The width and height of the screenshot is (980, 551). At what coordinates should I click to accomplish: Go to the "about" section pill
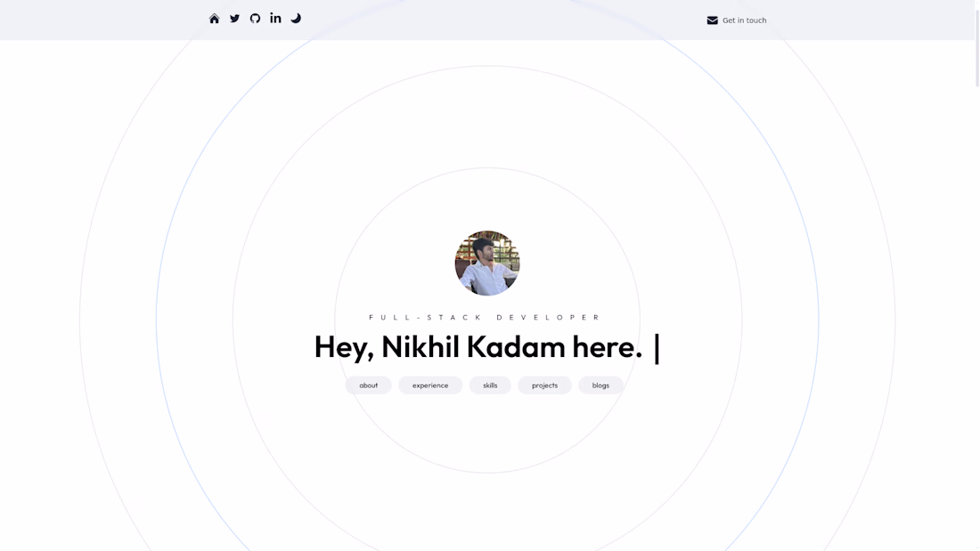(x=368, y=385)
